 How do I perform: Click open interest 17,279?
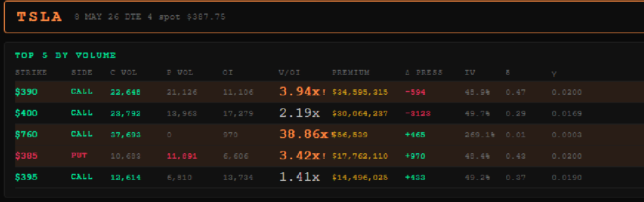(238, 114)
